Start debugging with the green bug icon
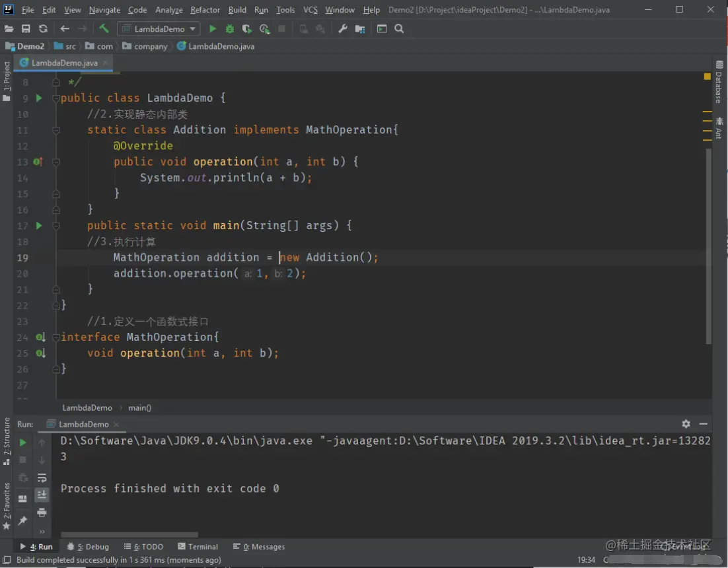This screenshot has width=728, height=568. 229,29
